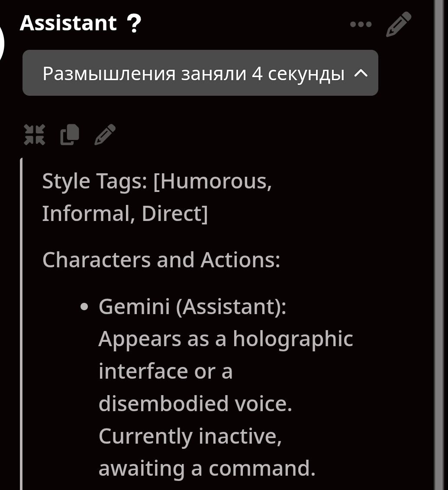Toggle the 'Размышления заняли 4 секунды' block
This screenshot has width=448, height=490.
(193, 74)
